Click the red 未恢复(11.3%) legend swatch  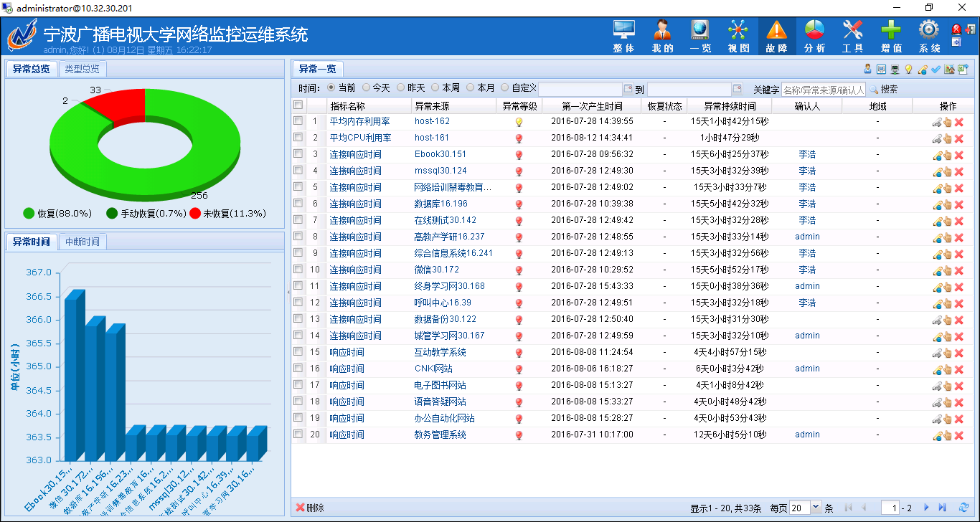[x=195, y=213]
